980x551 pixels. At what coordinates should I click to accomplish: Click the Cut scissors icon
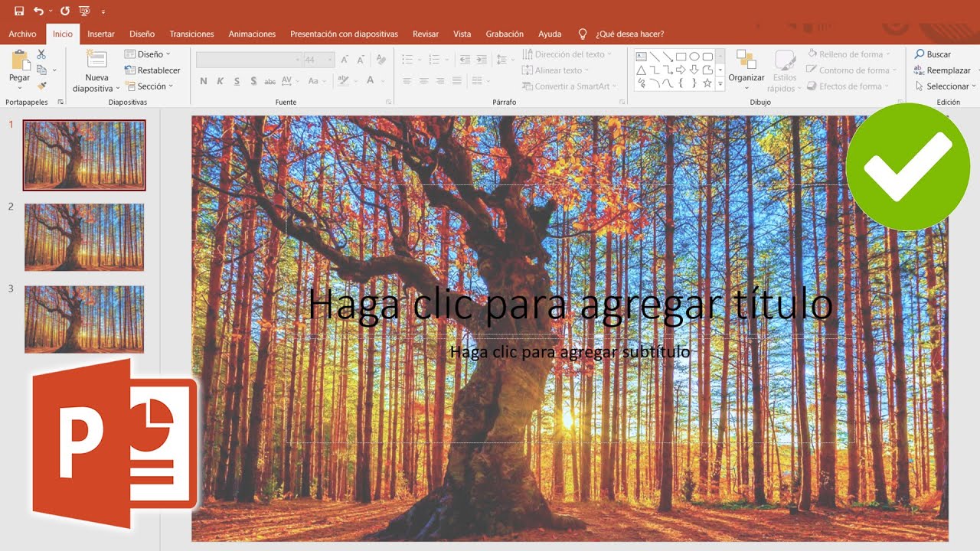[41, 54]
